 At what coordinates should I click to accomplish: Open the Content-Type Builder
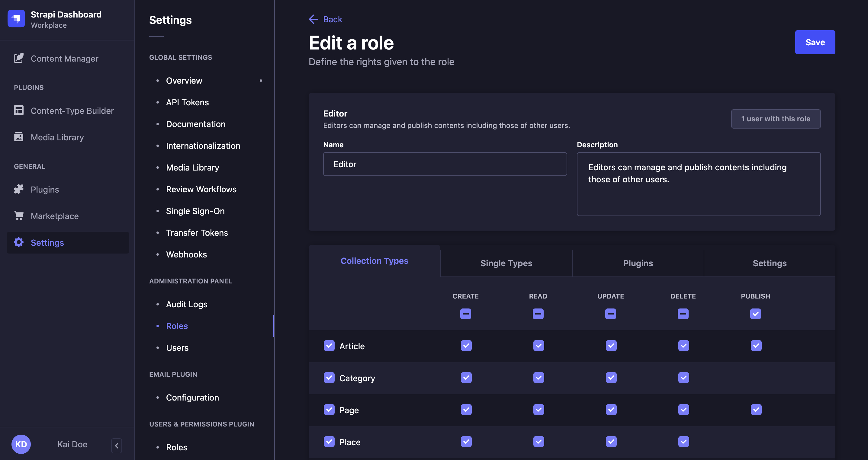coord(72,110)
